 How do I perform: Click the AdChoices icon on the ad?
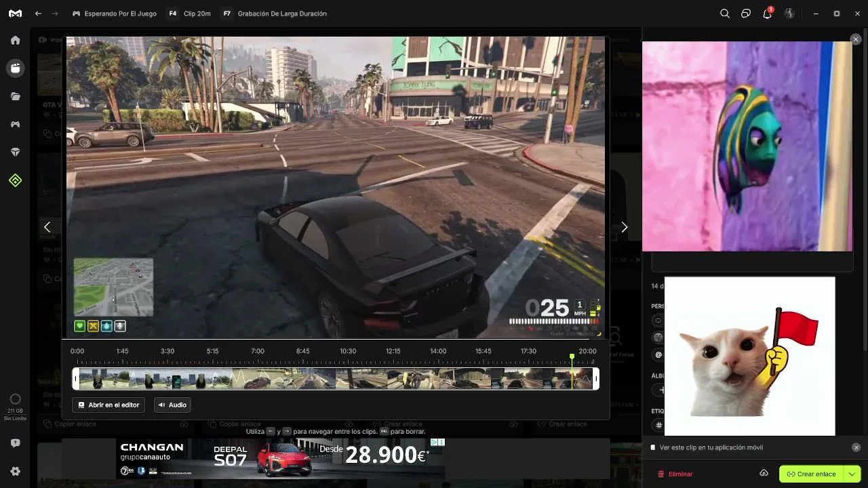click(x=435, y=442)
